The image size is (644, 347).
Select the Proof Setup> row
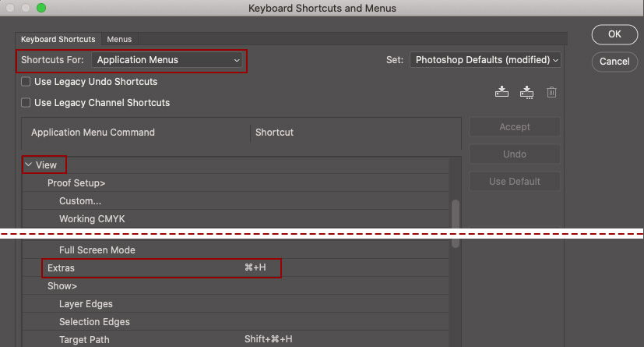(236, 183)
